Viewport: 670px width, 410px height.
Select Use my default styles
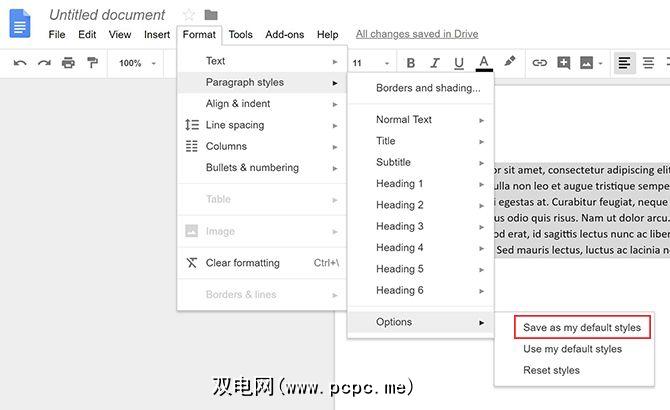574,349
